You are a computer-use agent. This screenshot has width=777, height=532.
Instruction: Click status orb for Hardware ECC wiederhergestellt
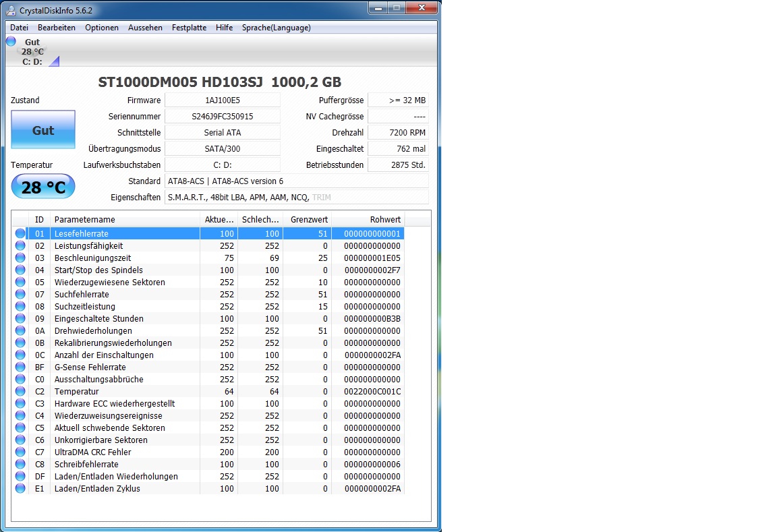[20, 403]
